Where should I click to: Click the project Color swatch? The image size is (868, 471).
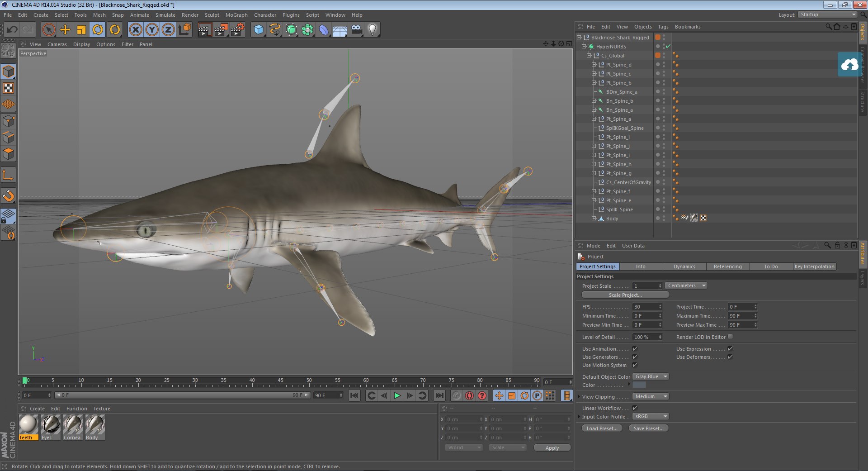click(639, 385)
